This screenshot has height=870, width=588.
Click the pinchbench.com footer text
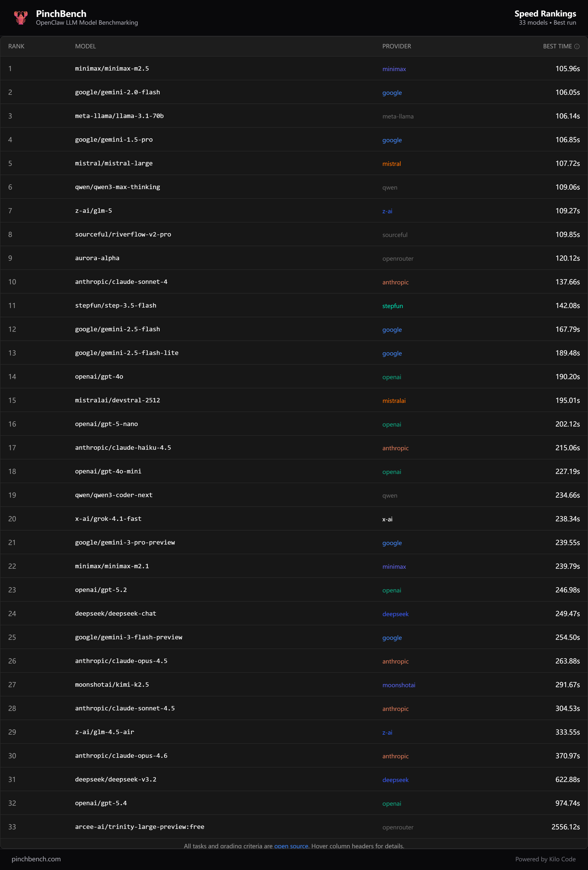pos(36,859)
